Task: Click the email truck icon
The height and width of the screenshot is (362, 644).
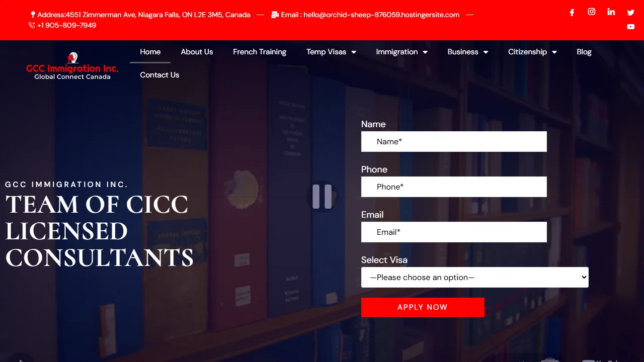Action: click(x=275, y=15)
